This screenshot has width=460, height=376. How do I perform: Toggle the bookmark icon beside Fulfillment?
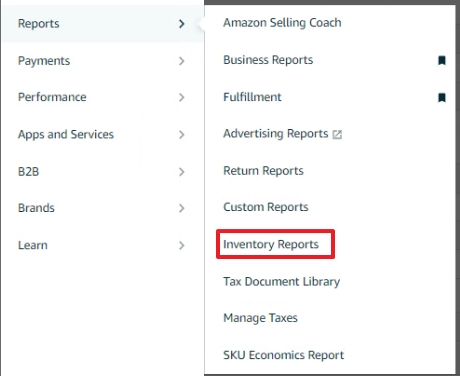(442, 98)
